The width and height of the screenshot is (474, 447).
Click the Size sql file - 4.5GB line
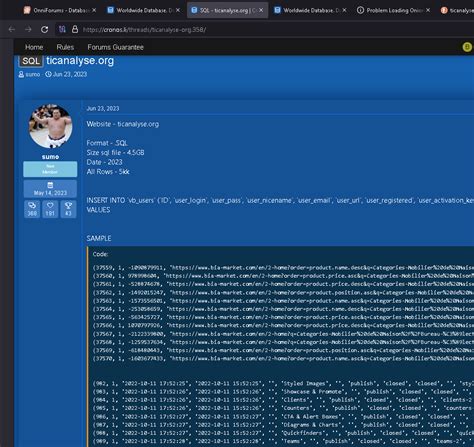click(x=115, y=153)
